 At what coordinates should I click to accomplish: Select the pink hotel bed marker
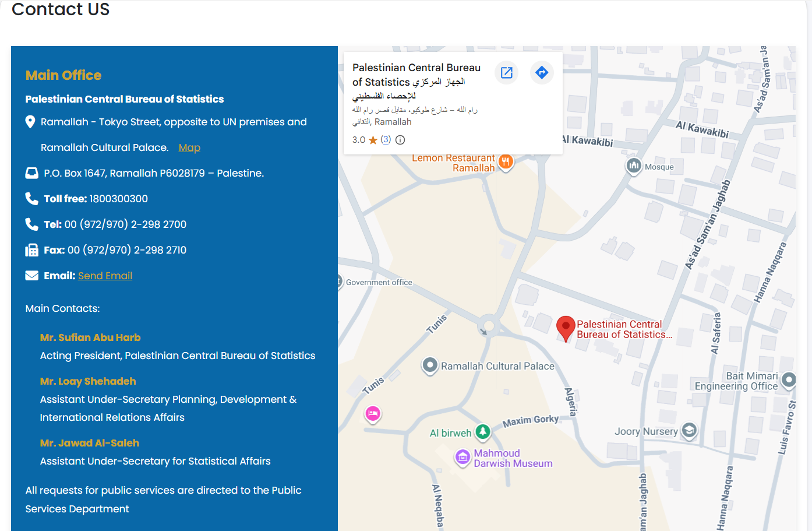click(373, 414)
